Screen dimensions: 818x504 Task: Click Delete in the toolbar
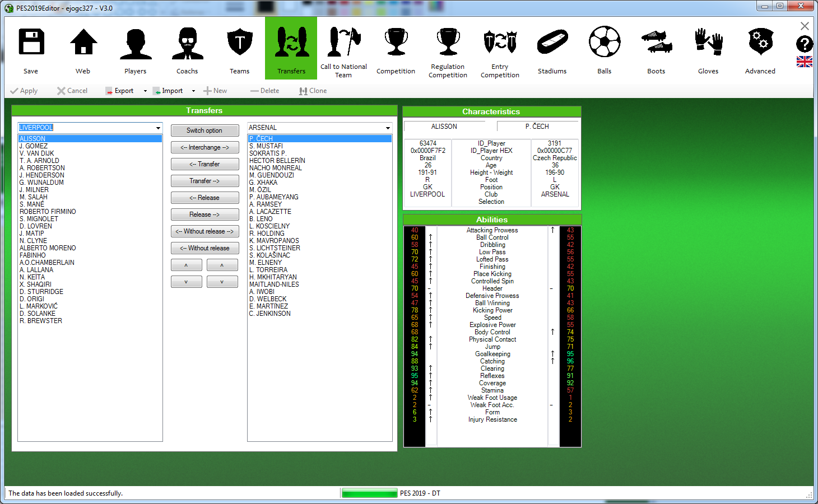coord(264,91)
